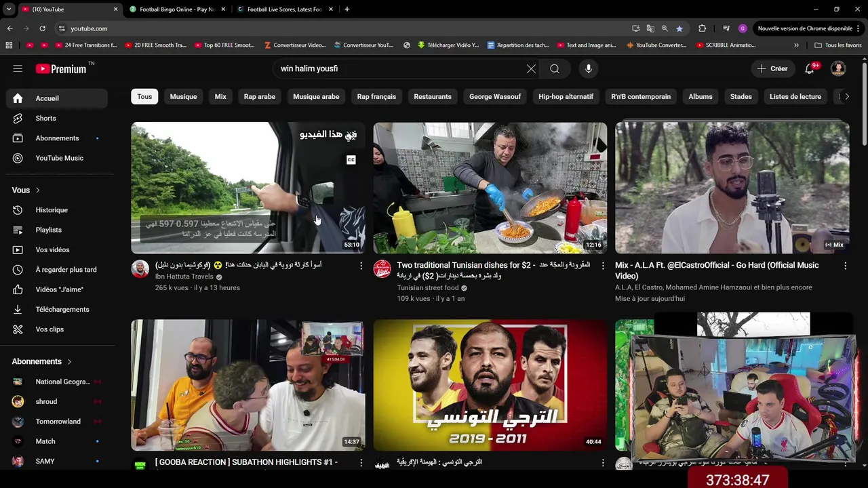868x488 pixels.
Task: Open the Match channel subscription
Action: point(57,441)
